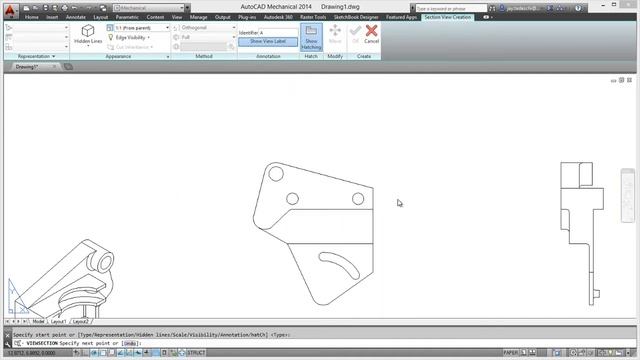Click the search keyword input box
The image size is (640, 360).
pos(451,8)
